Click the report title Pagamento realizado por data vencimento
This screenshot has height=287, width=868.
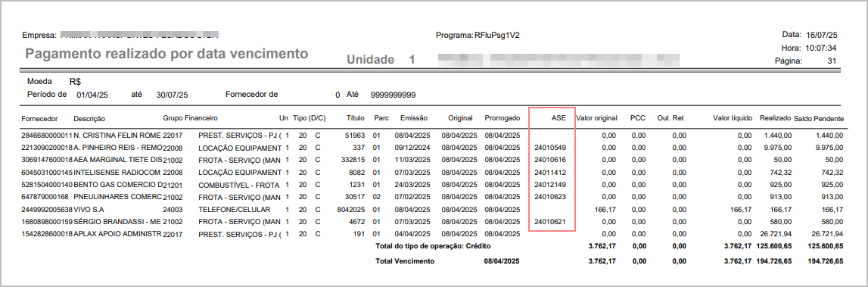coord(166,54)
